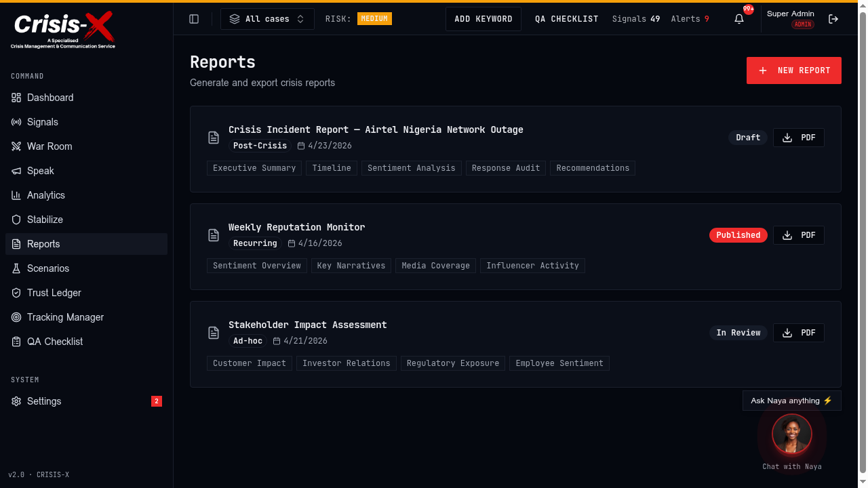Open notifications bell icon
Viewport: 868px width, 488px height.
(x=739, y=19)
